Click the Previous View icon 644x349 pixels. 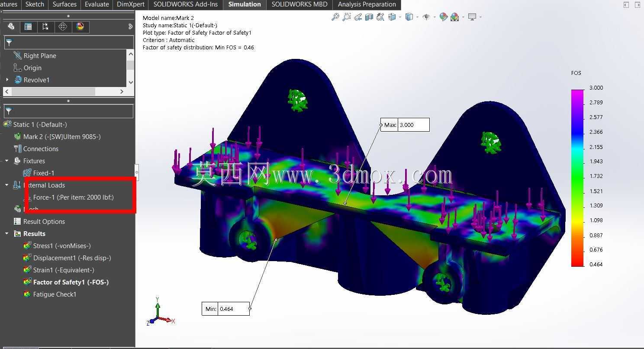click(357, 17)
